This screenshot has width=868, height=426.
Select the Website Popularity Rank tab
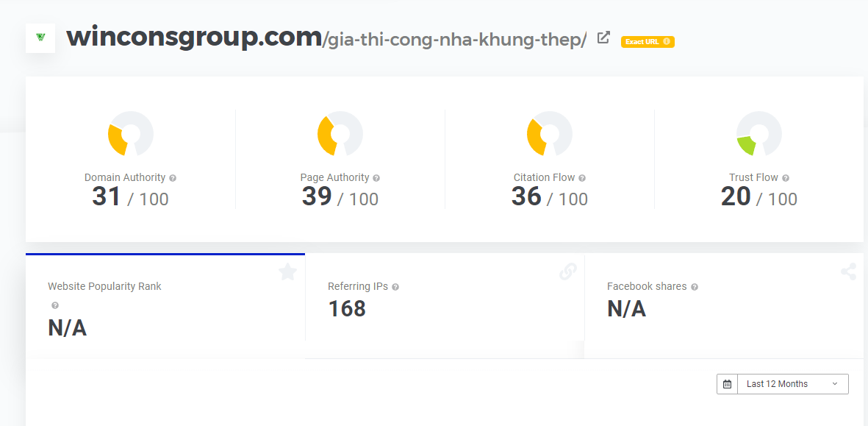165,306
